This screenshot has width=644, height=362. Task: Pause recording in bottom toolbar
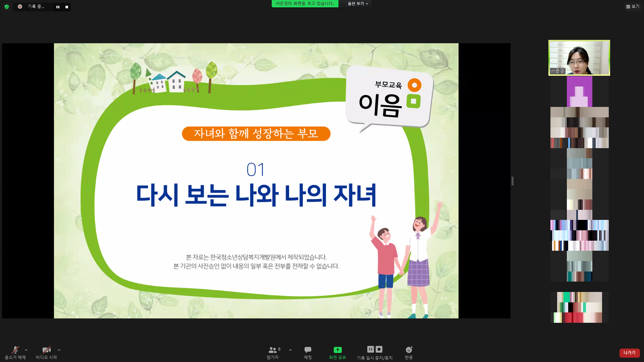coord(370,349)
